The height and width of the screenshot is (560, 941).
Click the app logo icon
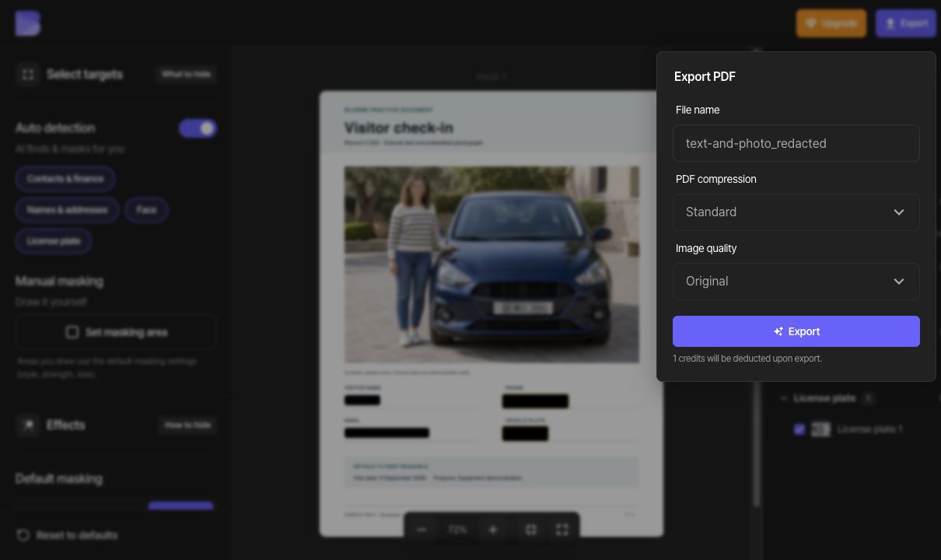tap(27, 23)
